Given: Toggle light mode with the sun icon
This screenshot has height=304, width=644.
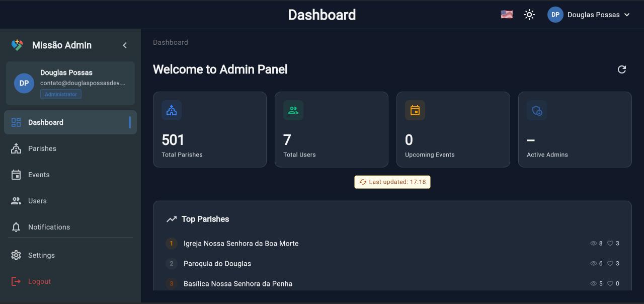Looking at the screenshot, I should pyautogui.click(x=529, y=14).
